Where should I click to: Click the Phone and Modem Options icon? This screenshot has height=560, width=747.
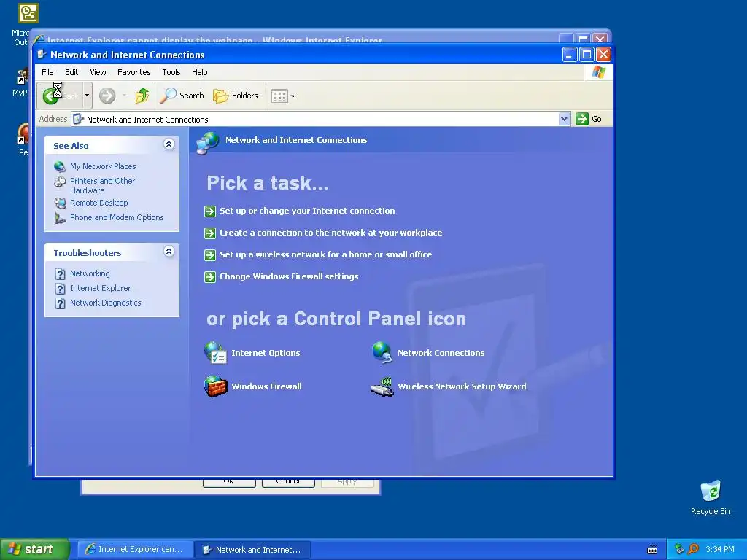coord(60,218)
